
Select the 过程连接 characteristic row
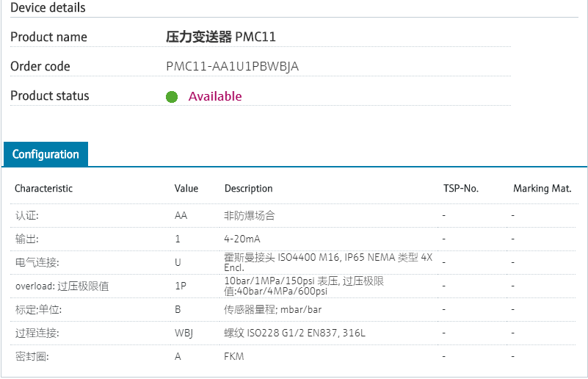click(x=37, y=333)
